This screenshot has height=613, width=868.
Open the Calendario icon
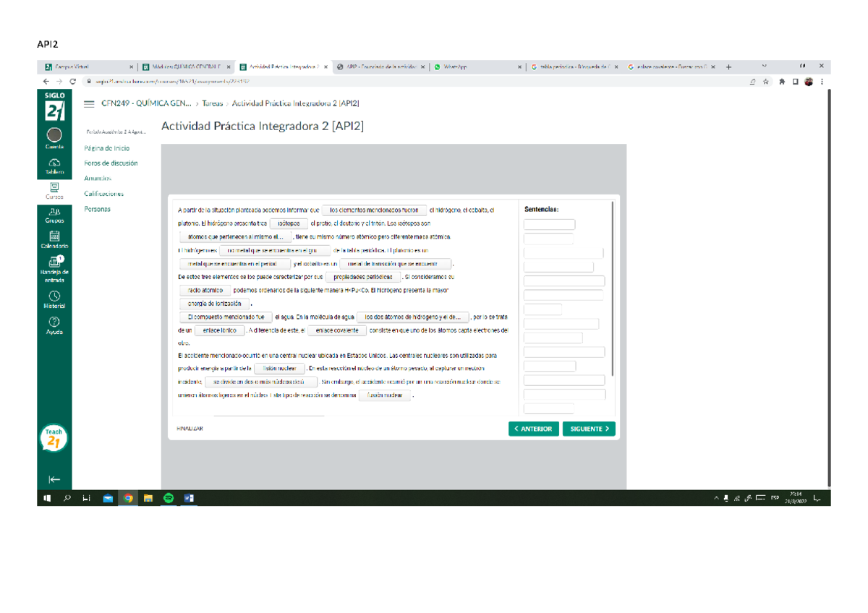pos(54,237)
